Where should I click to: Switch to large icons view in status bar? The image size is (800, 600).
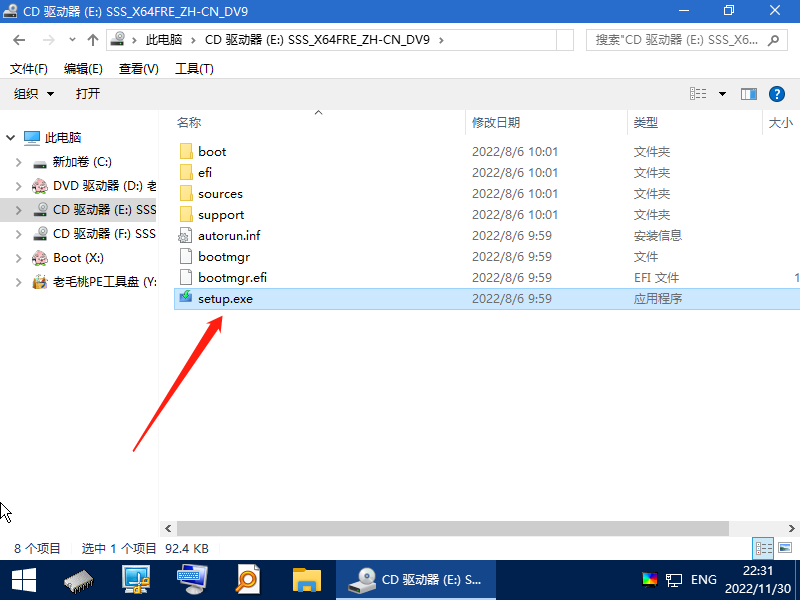tap(785, 549)
